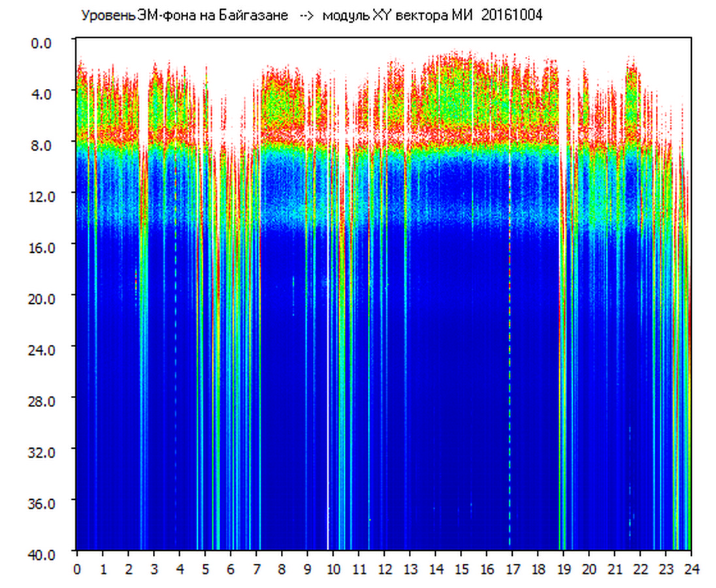Click hour 6 on the horizontal axis

point(231,569)
